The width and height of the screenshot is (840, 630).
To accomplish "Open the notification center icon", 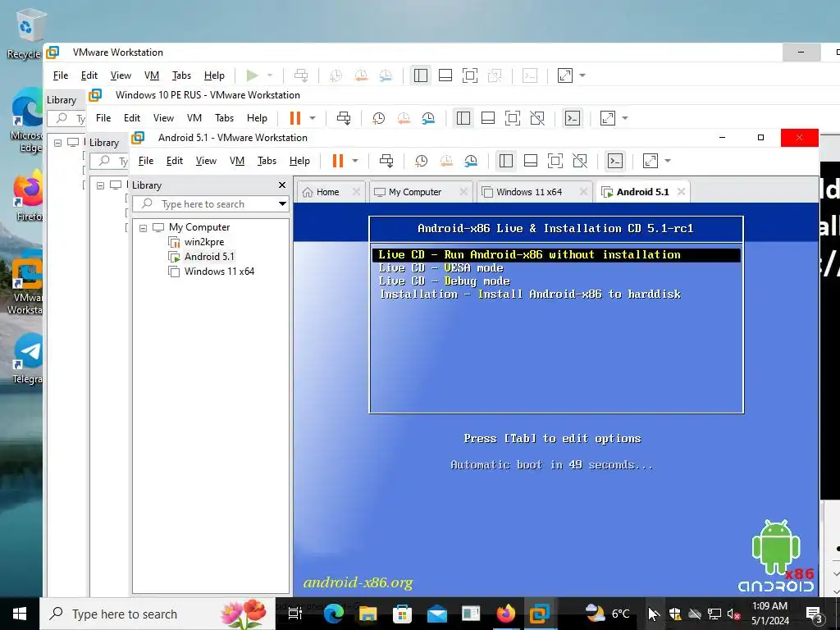I will tap(815, 614).
